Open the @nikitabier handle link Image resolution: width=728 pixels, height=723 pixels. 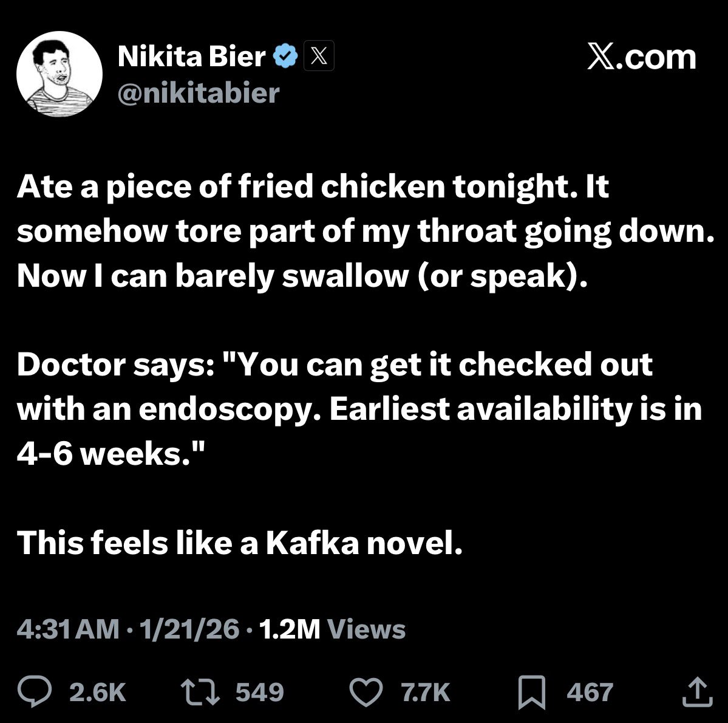coord(198,93)
